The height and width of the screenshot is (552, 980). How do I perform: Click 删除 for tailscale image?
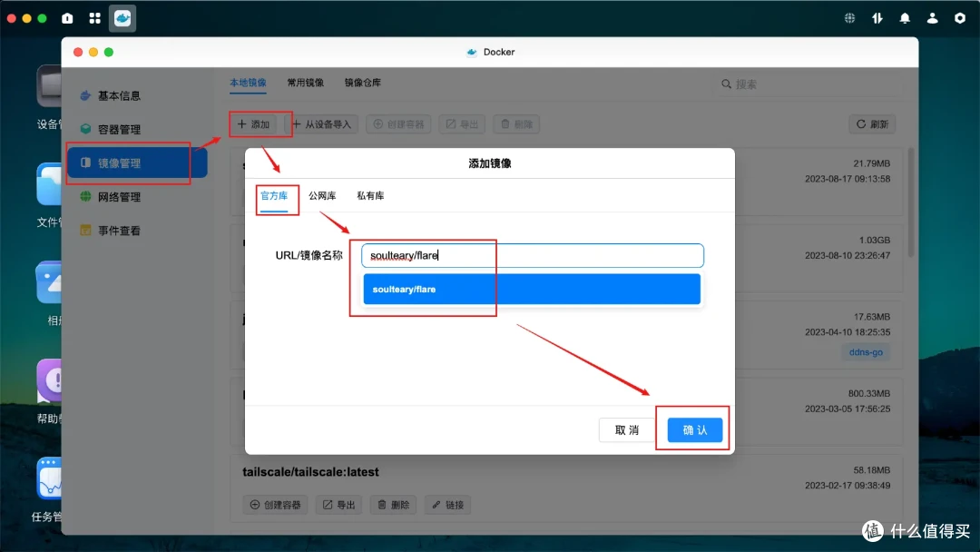pos(393,505)
